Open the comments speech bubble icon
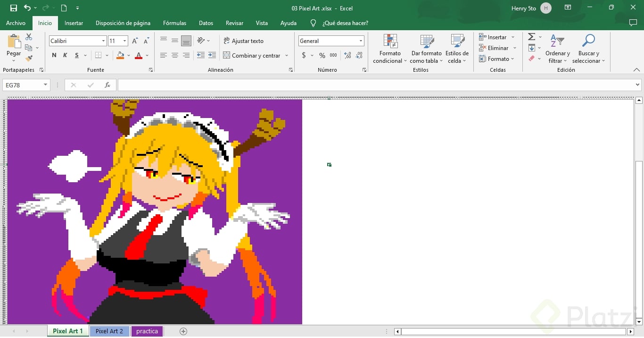Image resolution: width=644 pixels, height=338 pixels. coord(633,23)
